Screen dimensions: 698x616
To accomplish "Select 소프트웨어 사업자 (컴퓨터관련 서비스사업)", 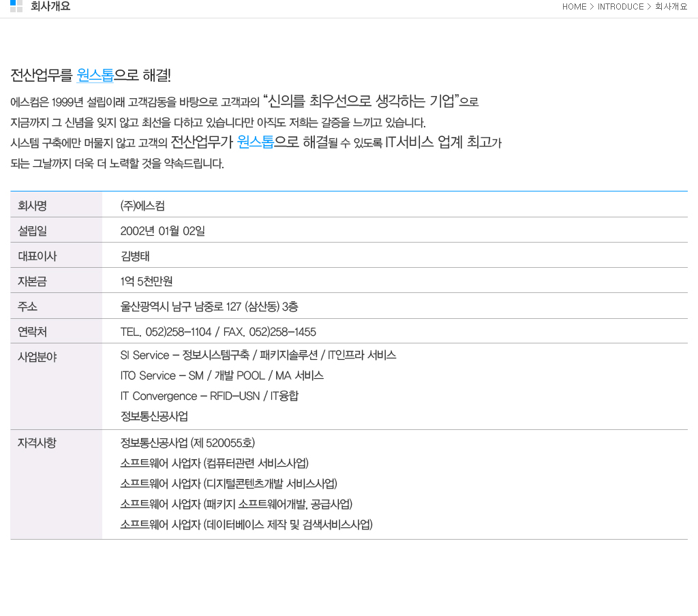I will [215, 463].
